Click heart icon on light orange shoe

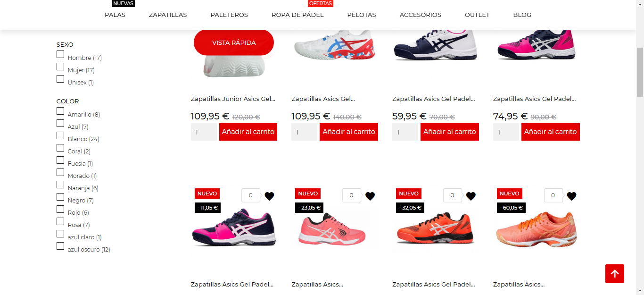coord(571,196)
